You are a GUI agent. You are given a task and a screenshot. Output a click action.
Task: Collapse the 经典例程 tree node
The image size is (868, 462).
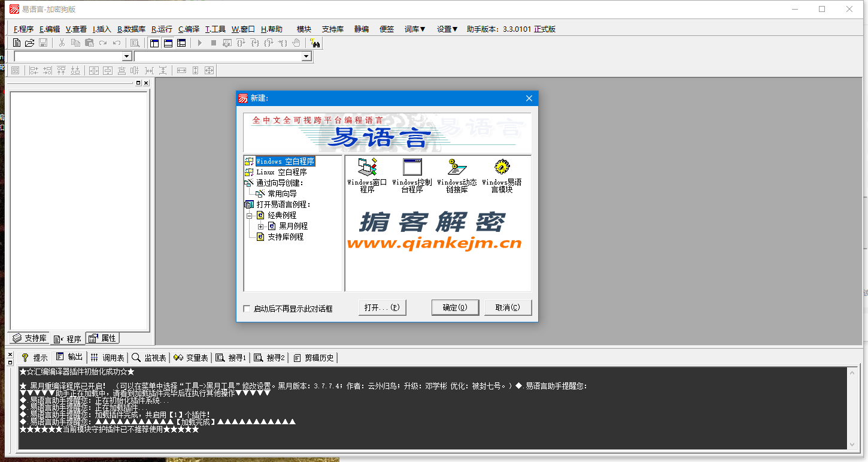coord(249,215)
